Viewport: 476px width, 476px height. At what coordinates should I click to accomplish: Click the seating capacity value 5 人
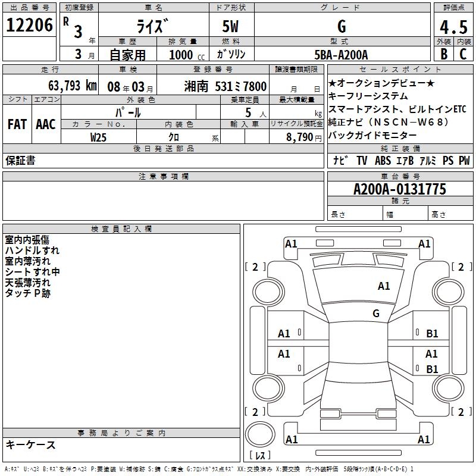click(x=256, y=113)
